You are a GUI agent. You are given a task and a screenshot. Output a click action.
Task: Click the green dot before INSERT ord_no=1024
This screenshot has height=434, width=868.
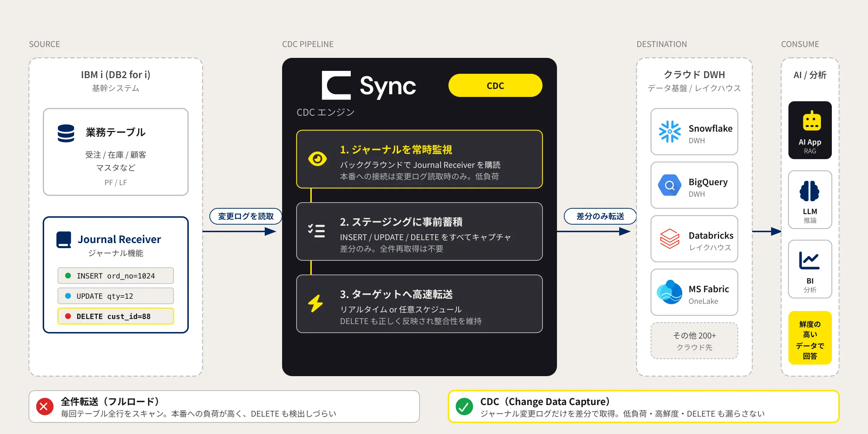coord(68,276)
